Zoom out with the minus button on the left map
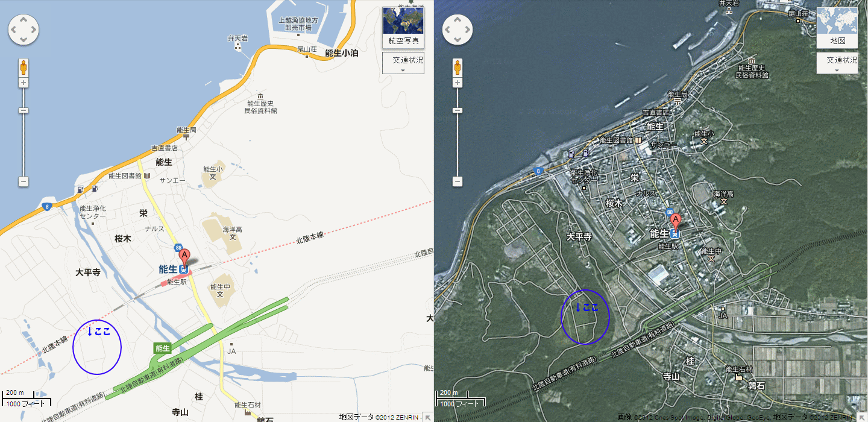868x422 pixels. pos(24,181)
